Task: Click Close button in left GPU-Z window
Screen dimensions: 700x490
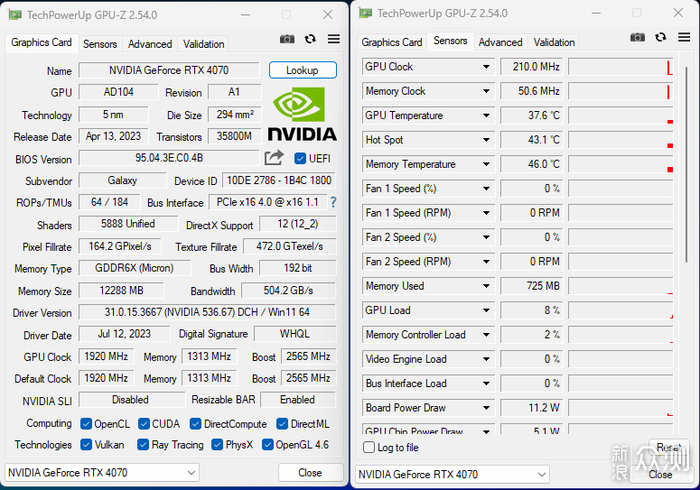Action: click(x=310, y=473)
